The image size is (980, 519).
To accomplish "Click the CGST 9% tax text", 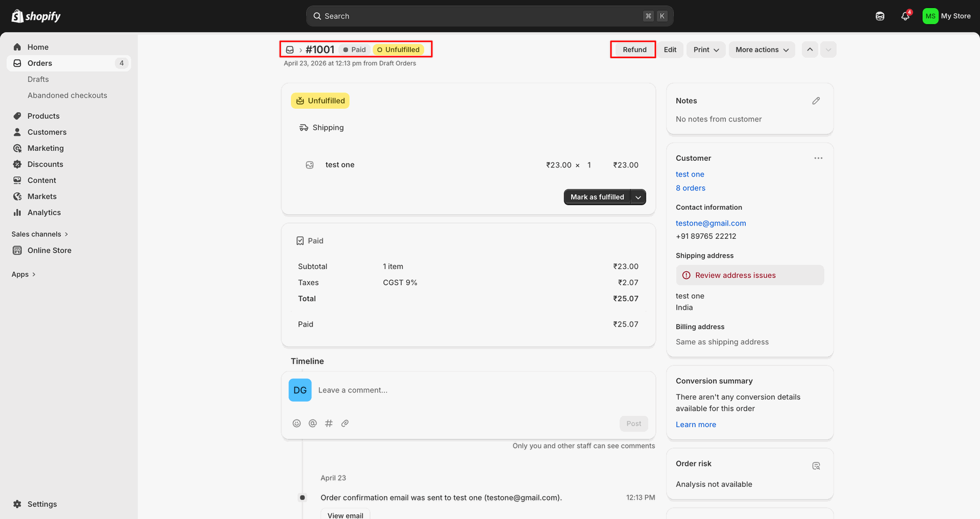I will (400, 283).
